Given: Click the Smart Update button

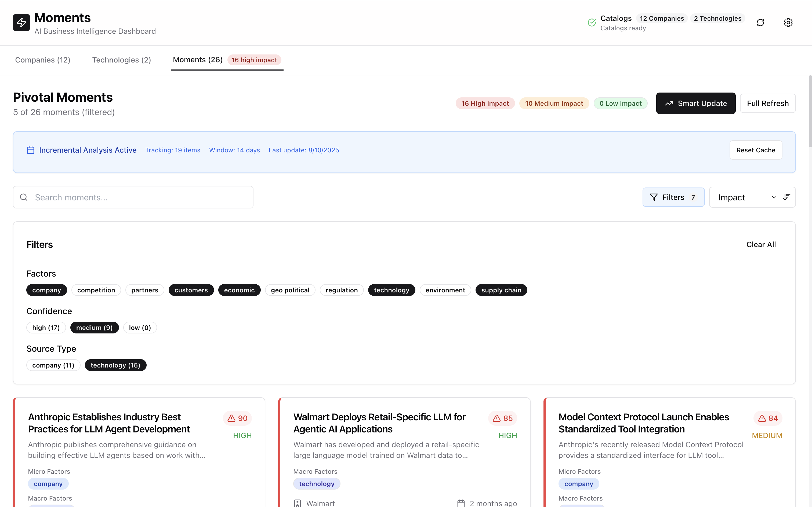Looking at the screenshot, I should tap(695, 103).
